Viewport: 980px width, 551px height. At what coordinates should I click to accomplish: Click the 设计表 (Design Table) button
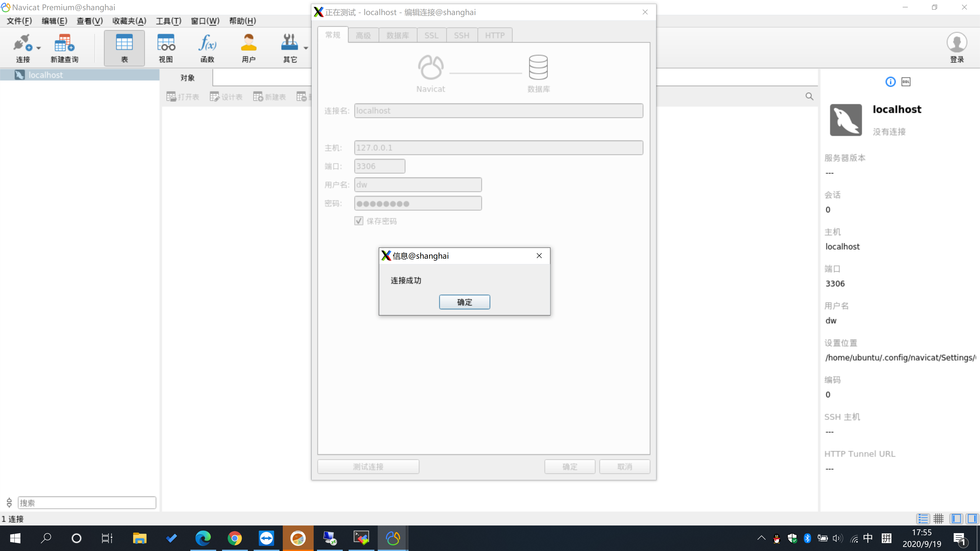click(226, 97)
